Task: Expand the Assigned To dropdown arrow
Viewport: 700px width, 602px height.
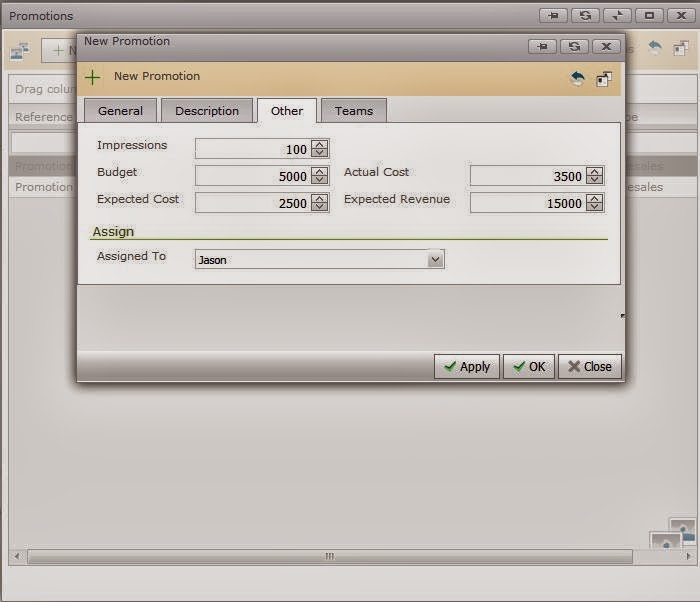Action: click(435, 259)
